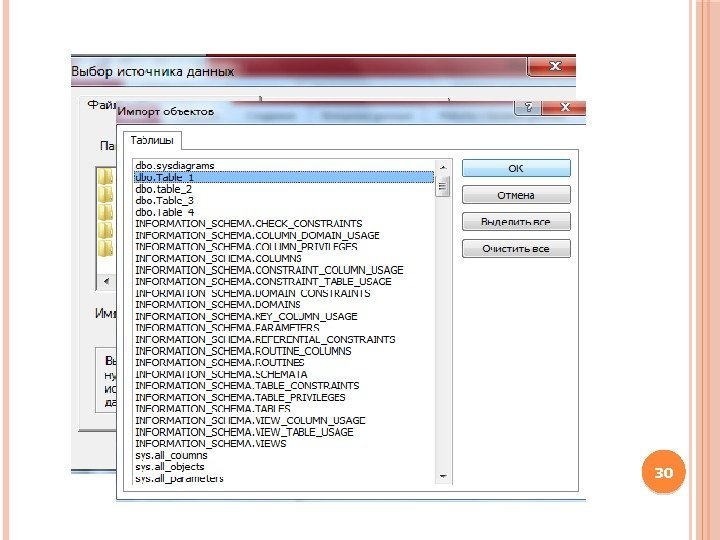Image resolution: width=720 pixels, height=540 pixels.
Task: Select INFORMATION_SCHEMA.ROUTINE_COLUMNS
Action: (284, 351)
